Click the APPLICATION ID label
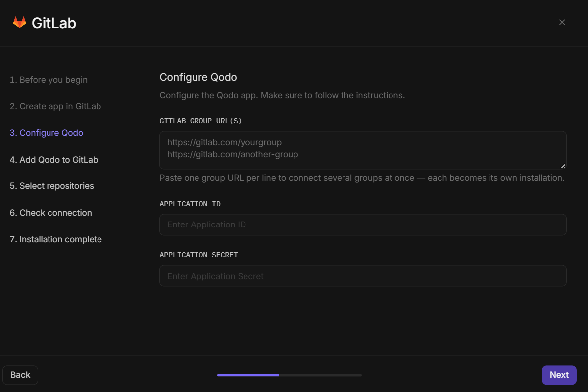 (x=190, y=204)
